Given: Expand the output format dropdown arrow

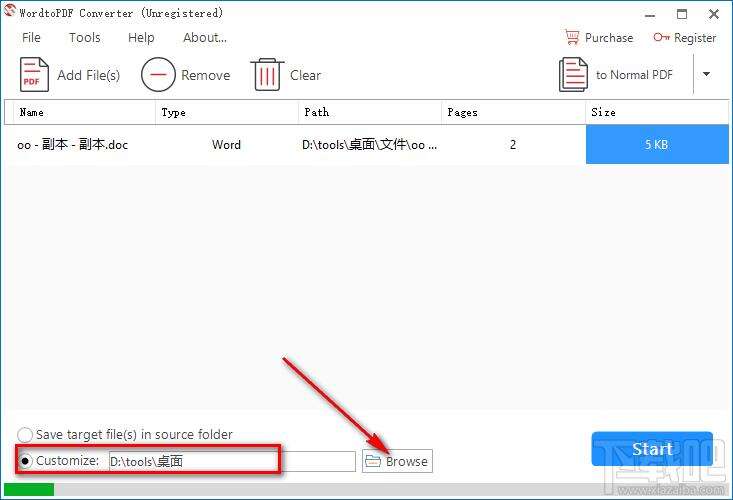Looking at the screenshot, I should click(706, 74).
